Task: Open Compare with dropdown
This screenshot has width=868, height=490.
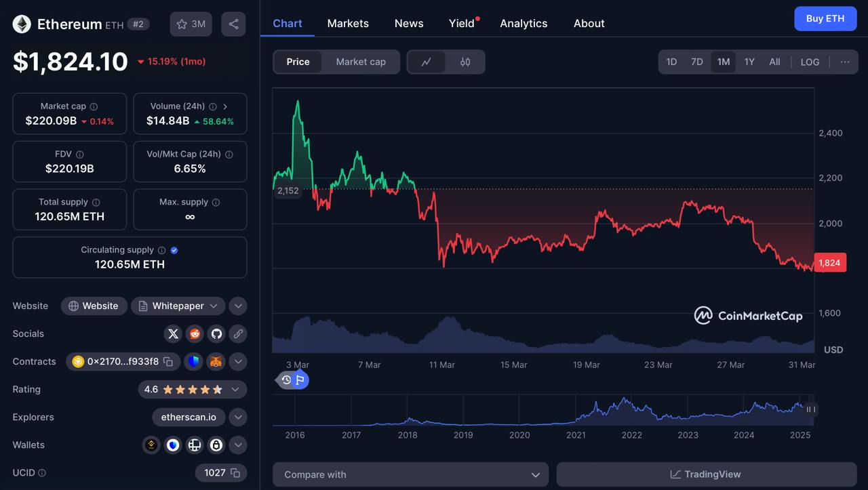Action: (411, 474)
